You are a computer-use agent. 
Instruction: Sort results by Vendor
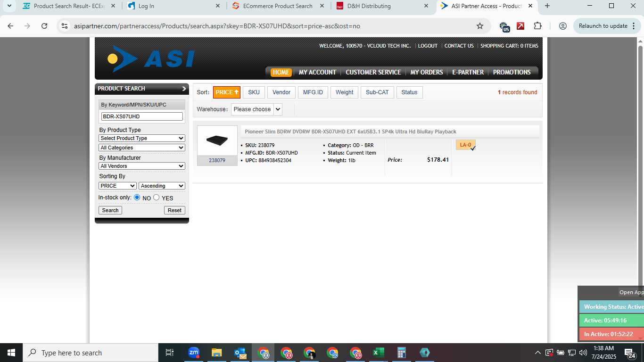[281, 92]
